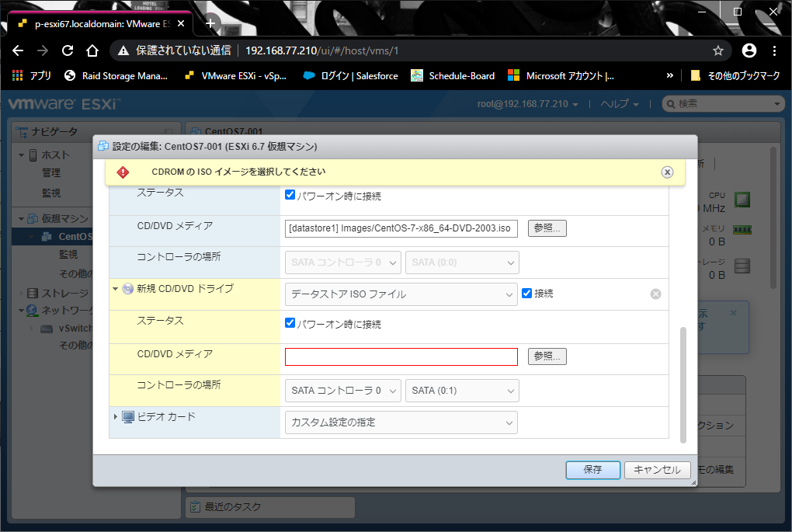Toggle the Connect checkbox for new drive
This screenshot has width=792, height=532.
coord(526,293)
